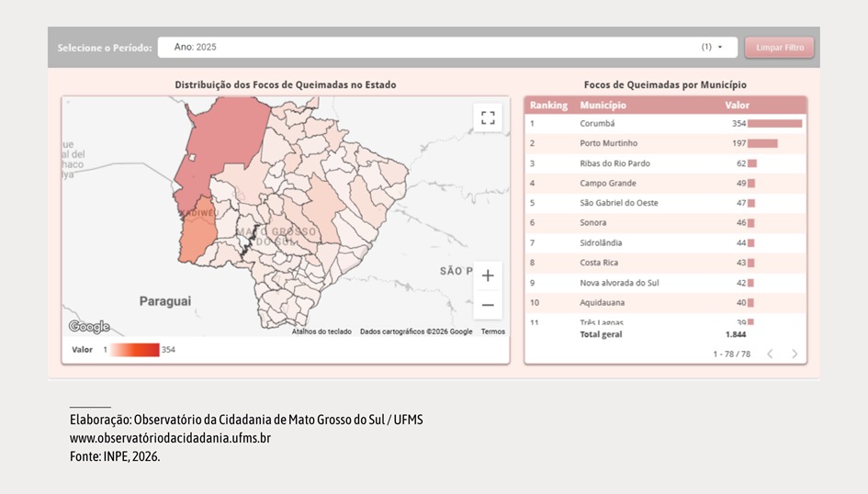Zoom out on the map

[488, 305]
